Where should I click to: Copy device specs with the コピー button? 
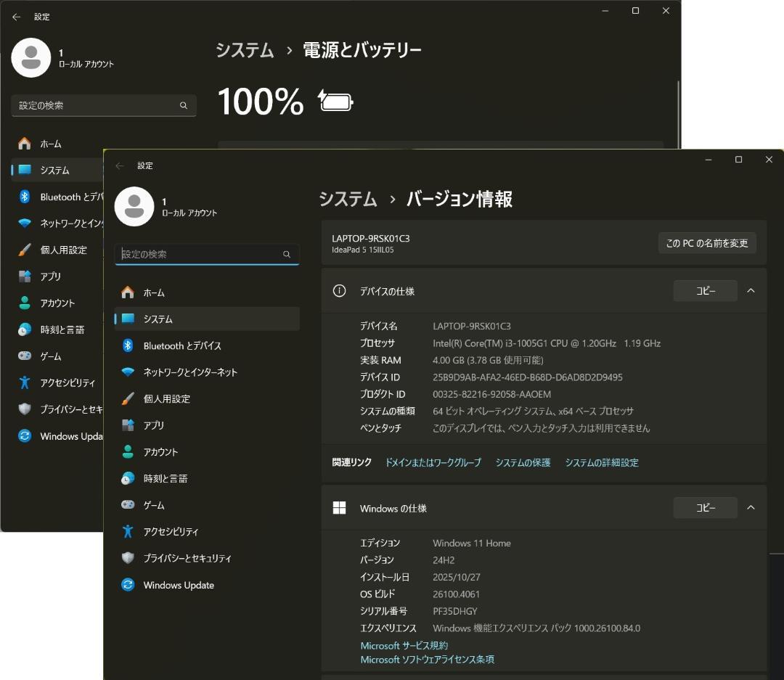(705, 290)
